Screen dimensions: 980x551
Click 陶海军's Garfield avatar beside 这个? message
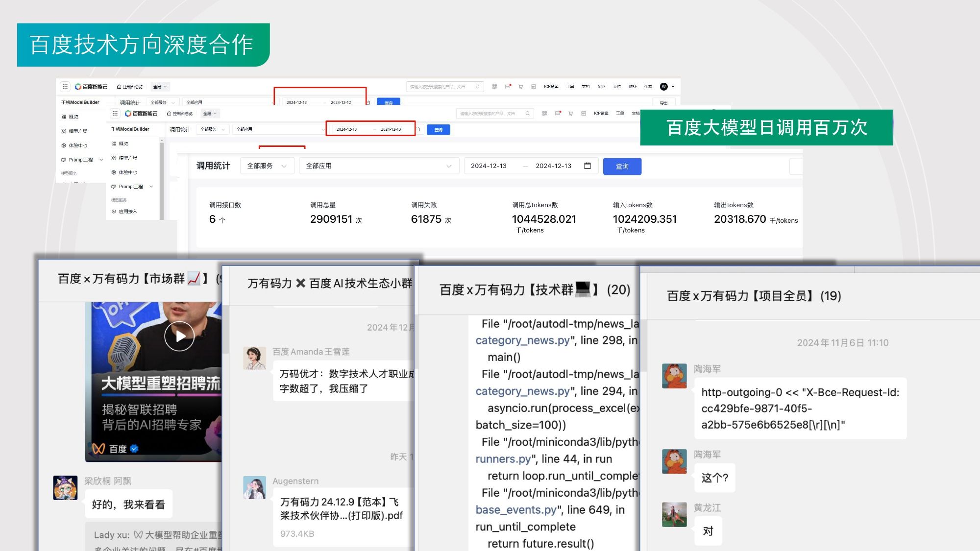pyautogui.click(x=674, y=461)
